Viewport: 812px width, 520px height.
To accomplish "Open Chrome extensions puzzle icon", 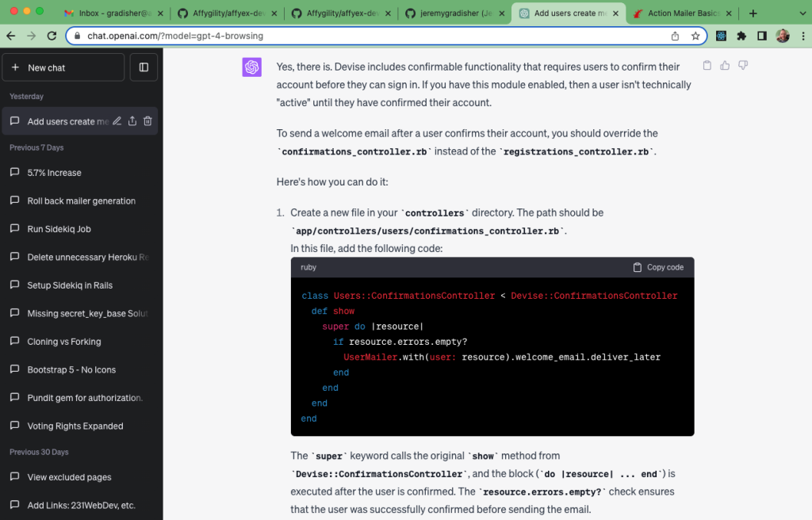I will 741,36.
